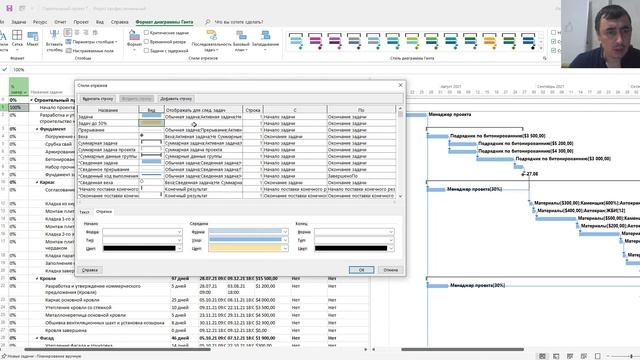This screenshot has height=360, width=640.
Task: Click 'Прерывание' row in styles table
Action: [108, 130]
